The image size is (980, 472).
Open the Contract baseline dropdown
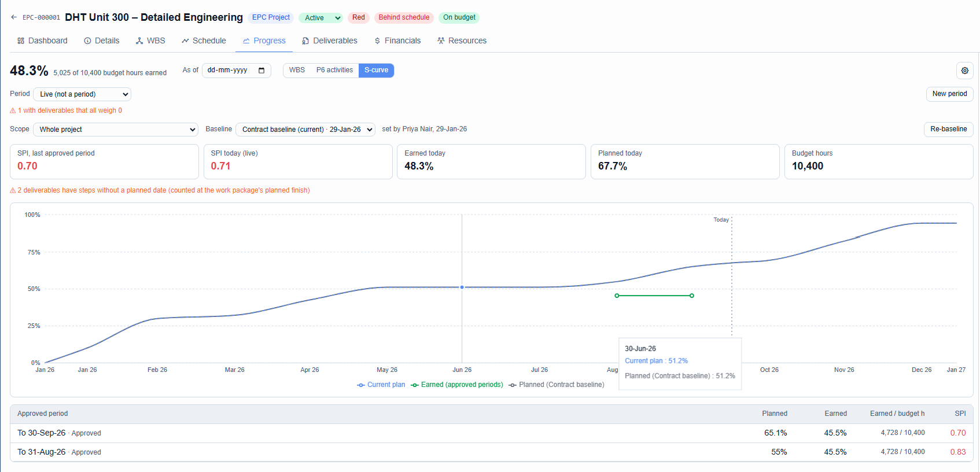(305, 130)
